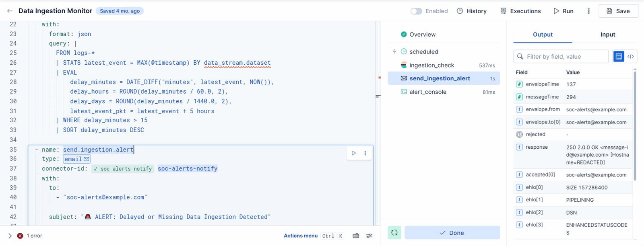Click the soc alerts notify connector badge

[123, 169]
